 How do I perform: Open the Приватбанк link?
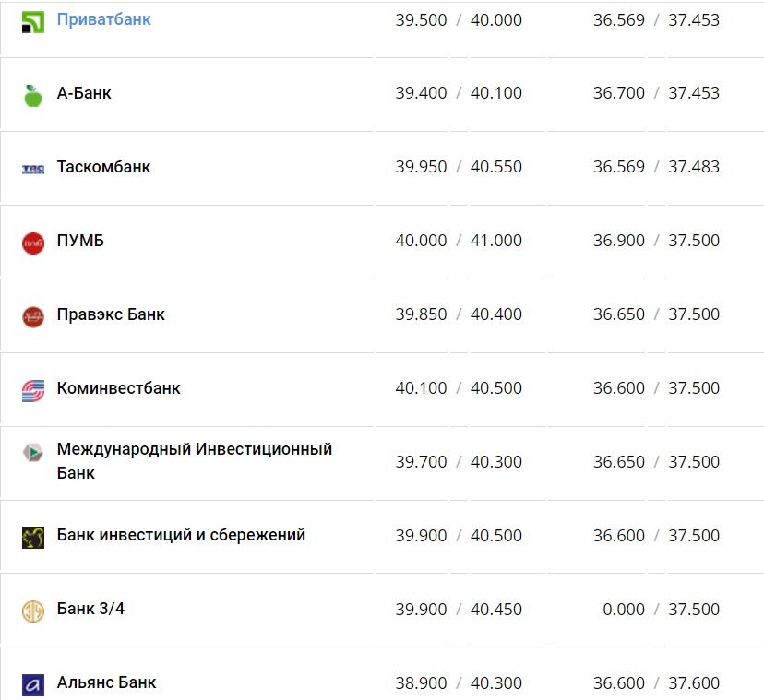(103, 19)
